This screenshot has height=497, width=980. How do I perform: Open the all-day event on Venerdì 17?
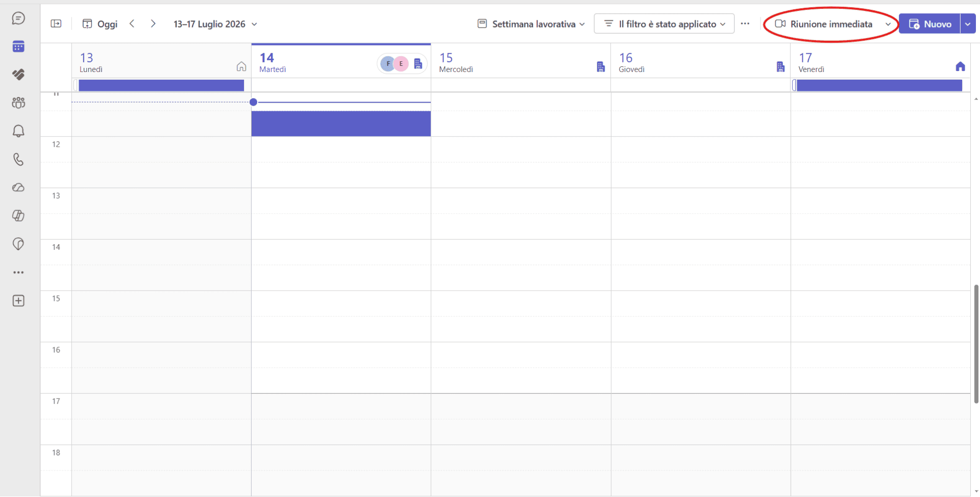pos(879,85)
